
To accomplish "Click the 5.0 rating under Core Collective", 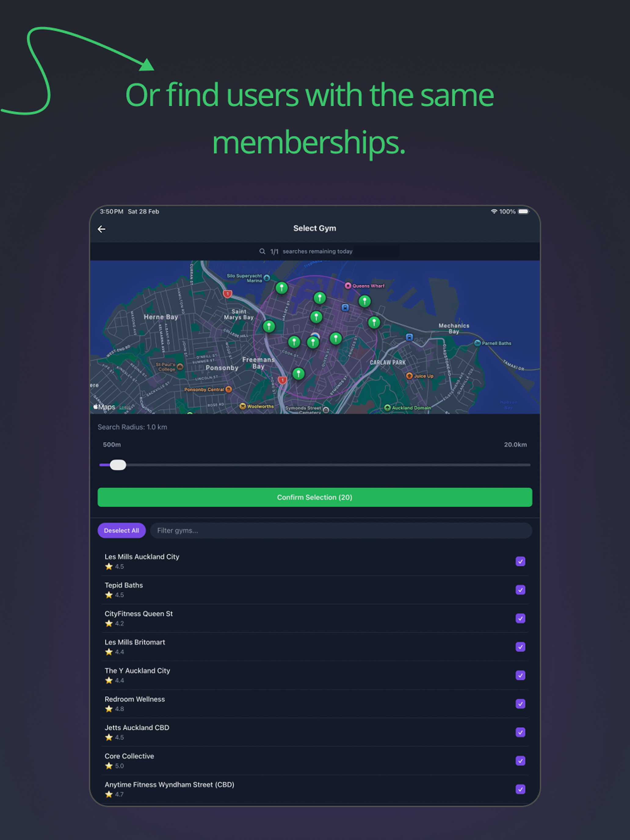I will (120, 766).
